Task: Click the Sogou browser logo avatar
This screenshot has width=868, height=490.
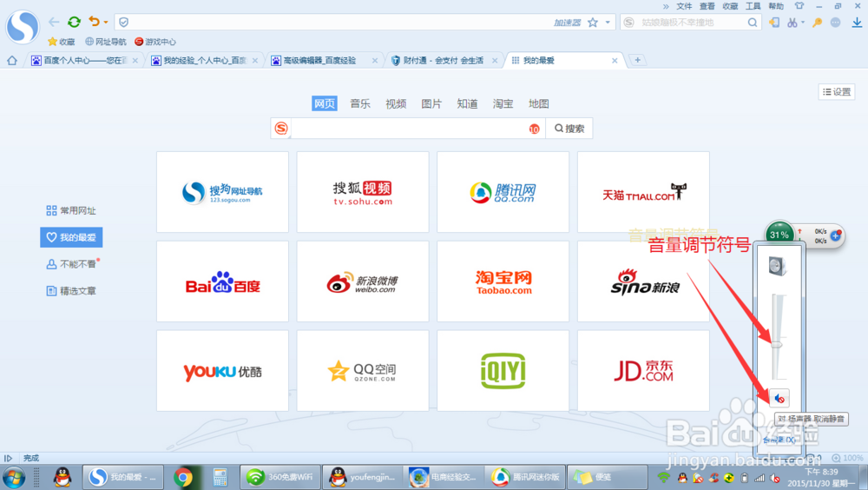Action: point(23,26)
